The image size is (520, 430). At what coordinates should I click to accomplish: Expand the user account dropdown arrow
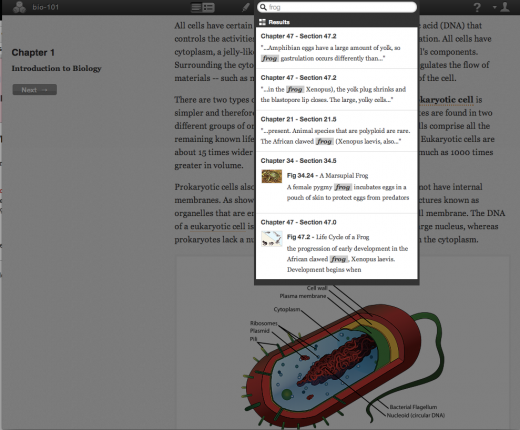[x=495, y=7]
